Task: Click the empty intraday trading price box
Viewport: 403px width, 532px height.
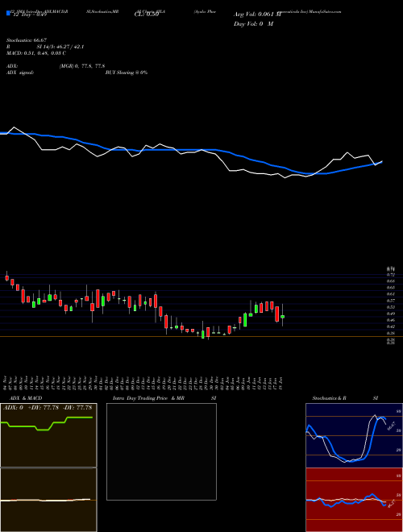Action: click(161, 451)
